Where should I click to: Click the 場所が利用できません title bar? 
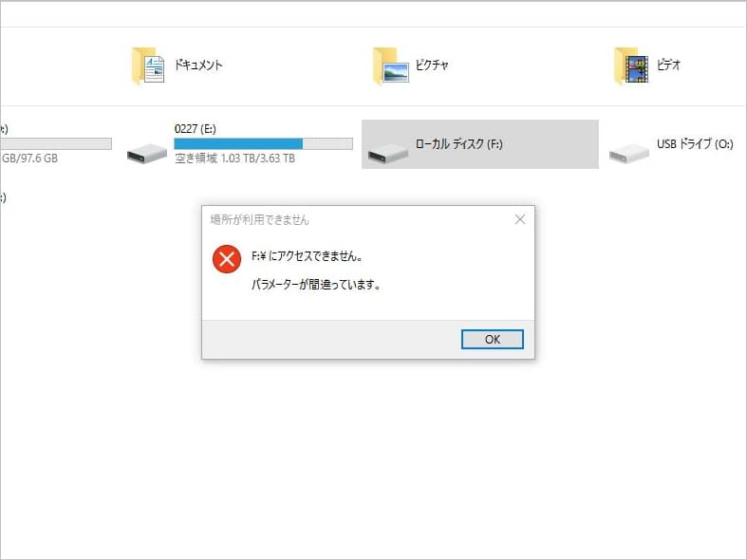[357, 219]
